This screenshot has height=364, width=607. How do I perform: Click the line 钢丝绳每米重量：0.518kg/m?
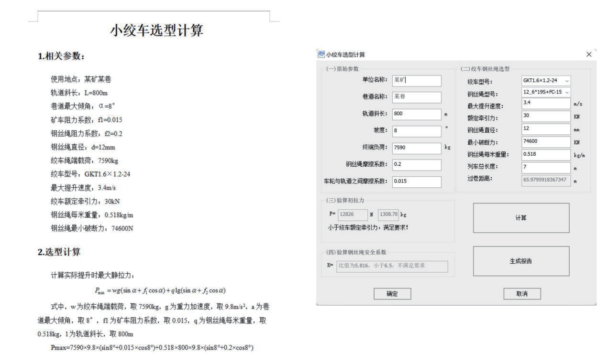92,215
